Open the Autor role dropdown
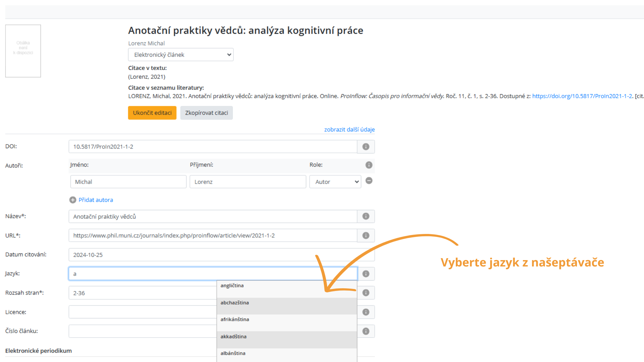The height and width of the screenshot is (362, 644). coord(335,182)
